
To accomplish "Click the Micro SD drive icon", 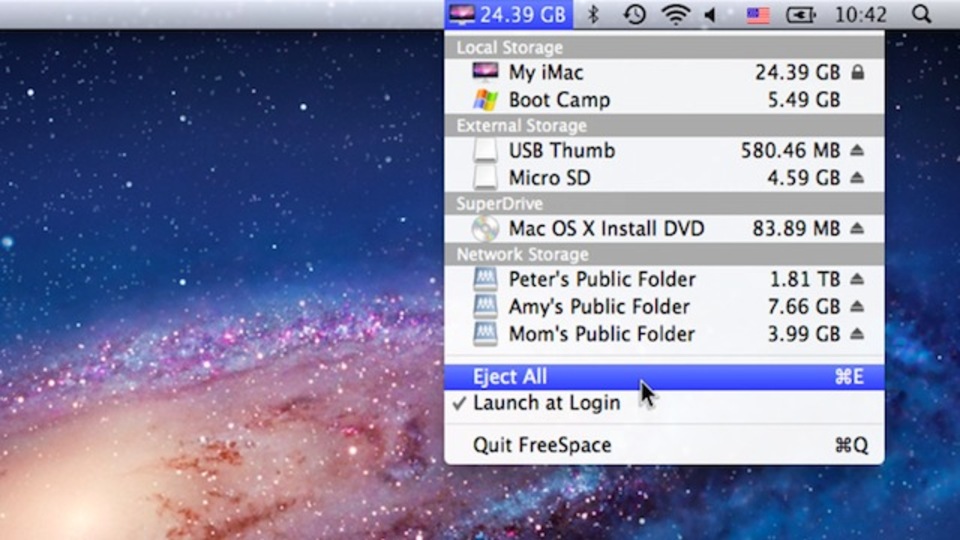I will [x=485, y=178].
